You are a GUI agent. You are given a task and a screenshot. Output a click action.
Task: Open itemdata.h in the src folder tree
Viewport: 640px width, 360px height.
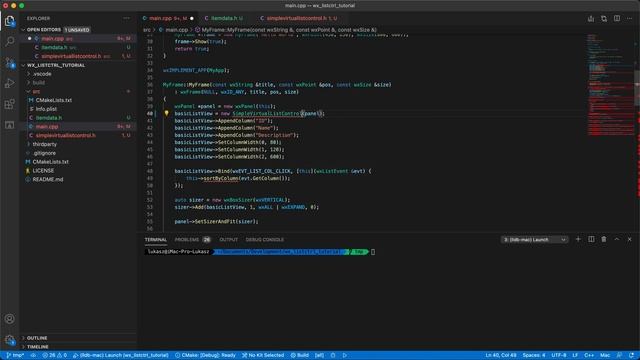coord(49,118)
